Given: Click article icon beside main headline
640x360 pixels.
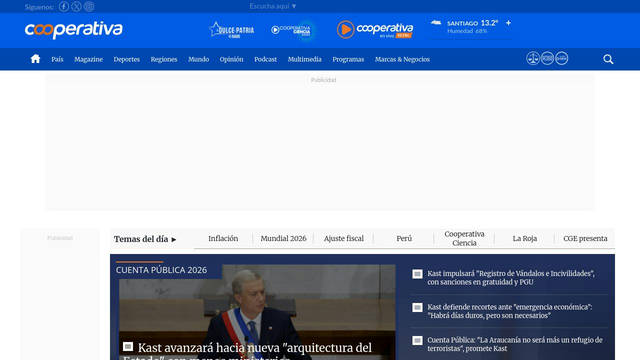Looking at the screenshot, I should [x=128, y=347].
